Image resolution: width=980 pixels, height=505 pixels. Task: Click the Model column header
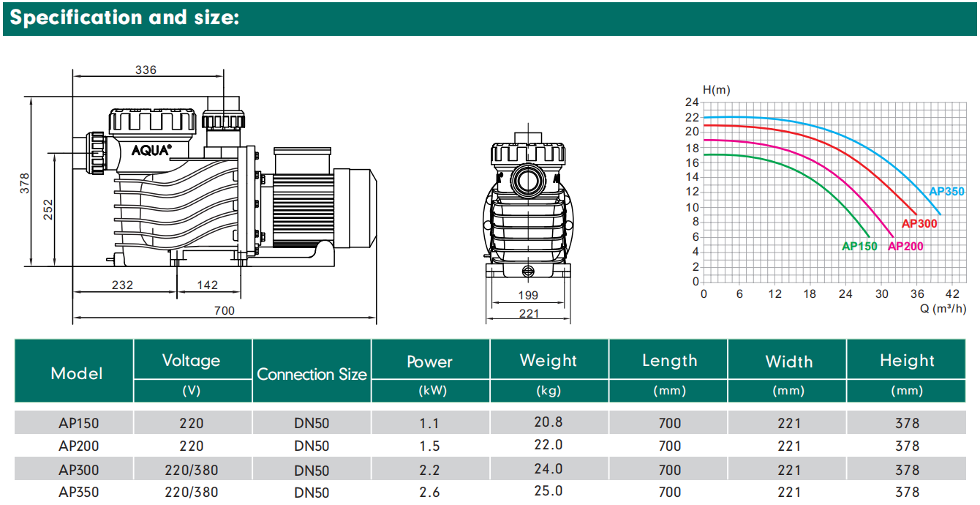77,373
